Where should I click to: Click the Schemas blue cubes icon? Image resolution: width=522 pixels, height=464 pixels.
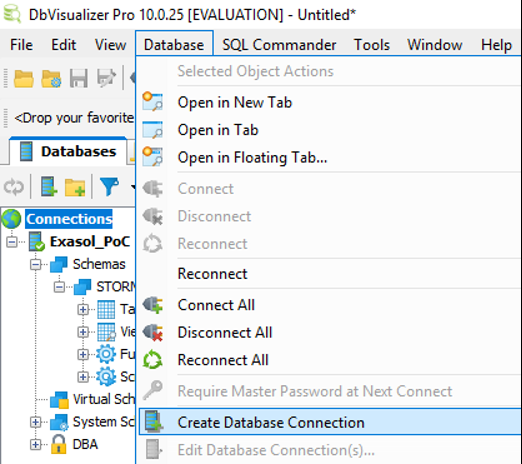(59, 264)
